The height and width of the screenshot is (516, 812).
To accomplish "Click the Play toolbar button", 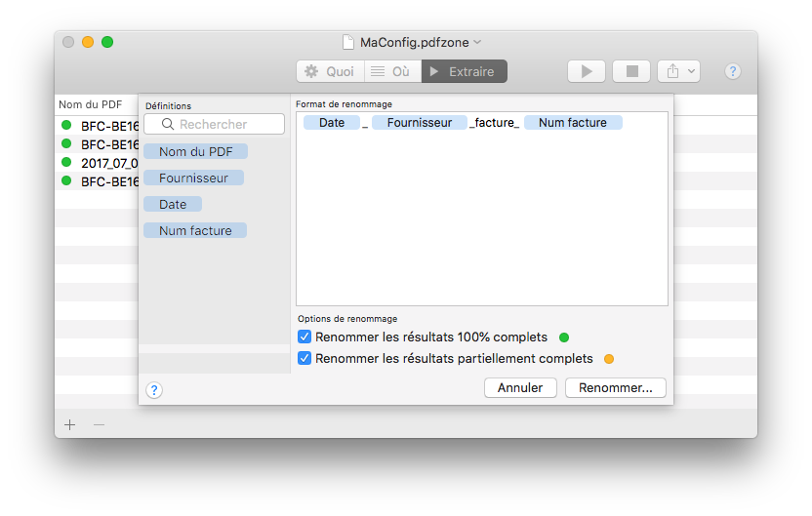I will click(x=587, y=71).
